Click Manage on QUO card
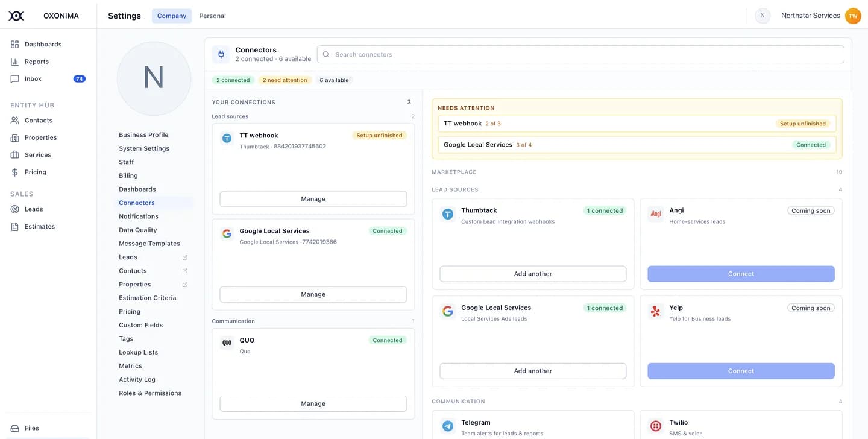This screenshot has width=868, height=439. coord(313,403)
